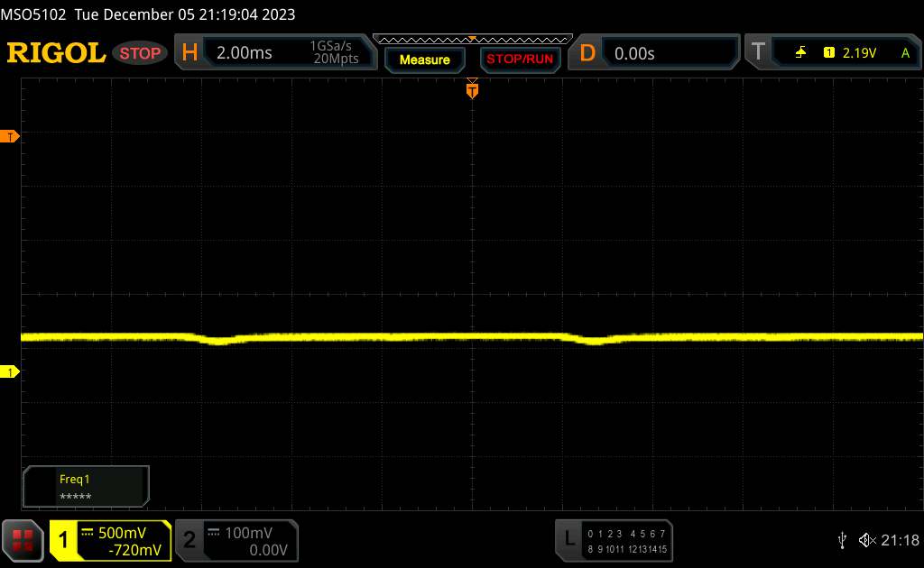Toggle channel 1 button
This screenshot has width=924, height=568.
pos(64,540)
